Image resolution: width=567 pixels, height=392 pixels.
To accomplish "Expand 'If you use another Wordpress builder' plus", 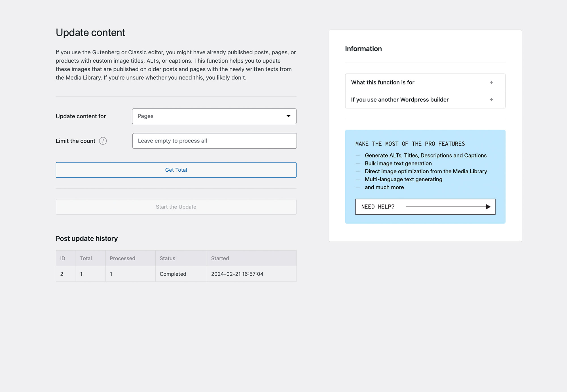I will coord(491,100).
